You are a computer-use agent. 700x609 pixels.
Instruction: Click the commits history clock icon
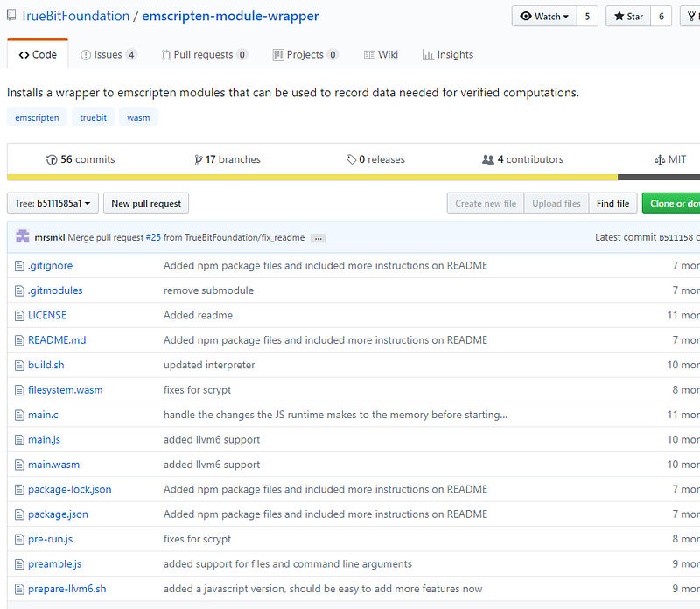[52, 159]
